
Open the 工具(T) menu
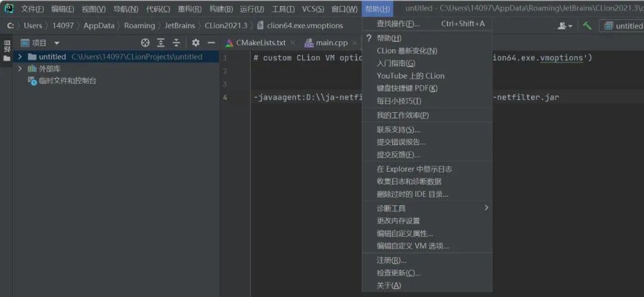[283, 8]
